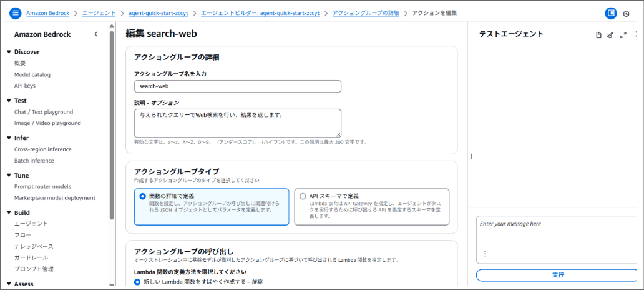Toggle the blue panel layout icon
Image resolution: width=644 pixels, height=290 pixels.
tap(611, 13)
